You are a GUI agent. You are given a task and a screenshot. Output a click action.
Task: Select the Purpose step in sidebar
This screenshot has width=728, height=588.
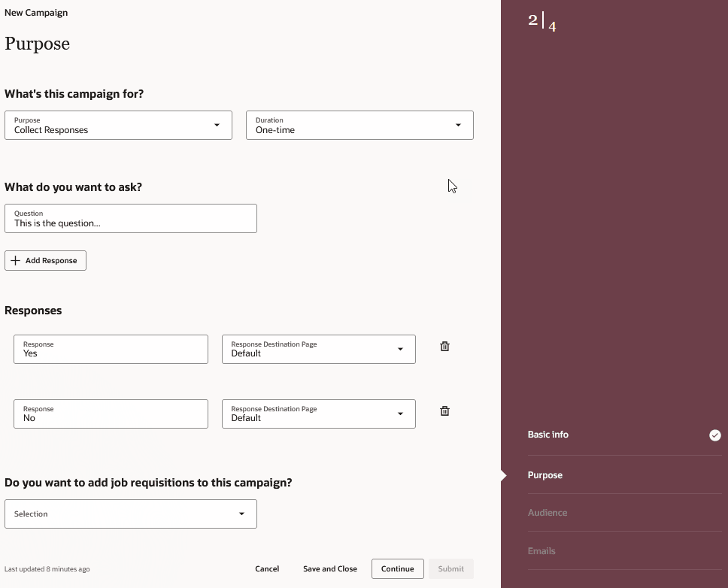(x=545, y=475)
